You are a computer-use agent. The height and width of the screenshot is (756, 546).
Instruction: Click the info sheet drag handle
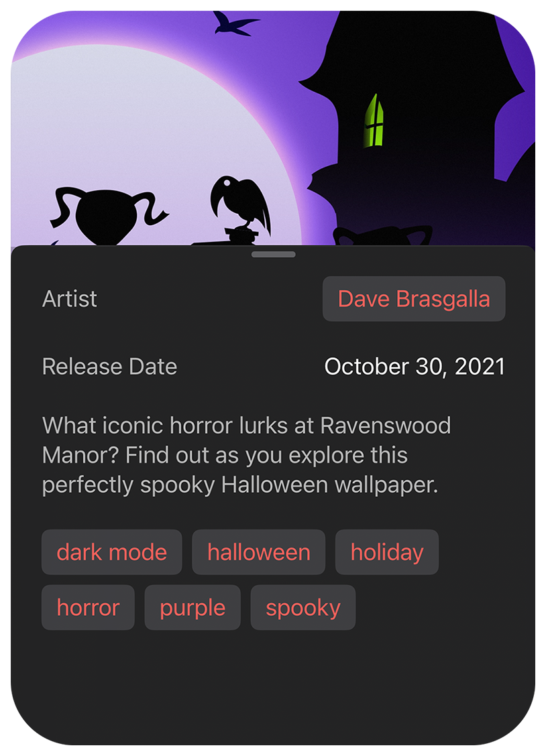click(x=273, y=255)
